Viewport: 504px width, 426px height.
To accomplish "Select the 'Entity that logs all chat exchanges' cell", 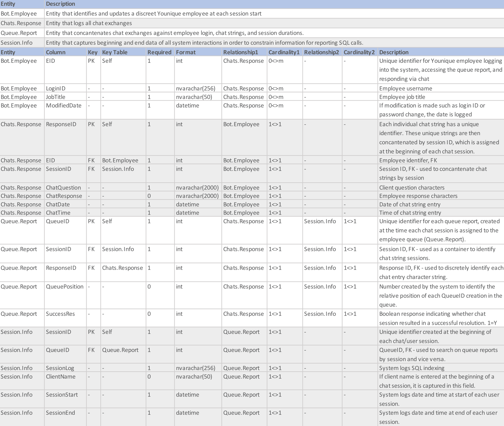I will coord(274,23).
